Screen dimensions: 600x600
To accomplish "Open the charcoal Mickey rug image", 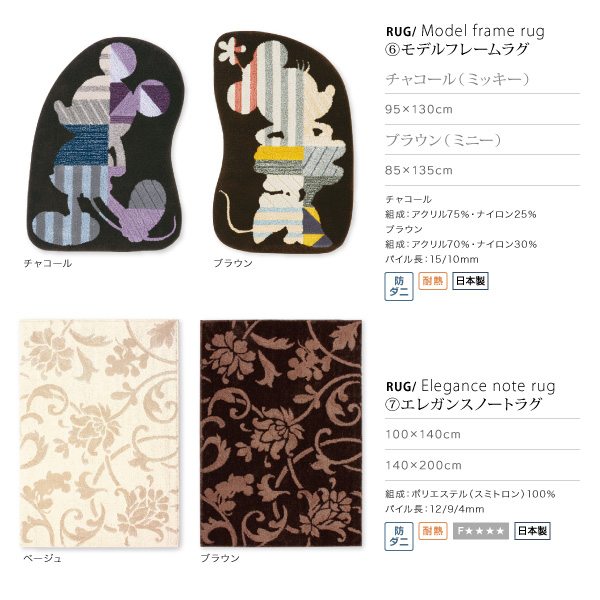I will pyautogui.click(x=106, y=143).
